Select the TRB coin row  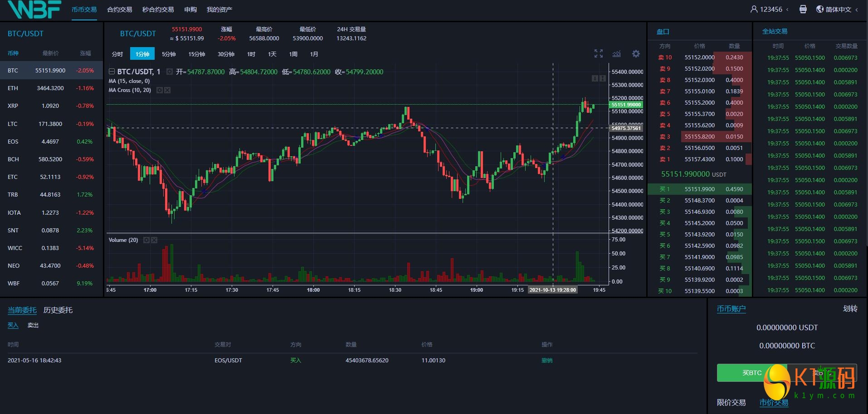52,195
